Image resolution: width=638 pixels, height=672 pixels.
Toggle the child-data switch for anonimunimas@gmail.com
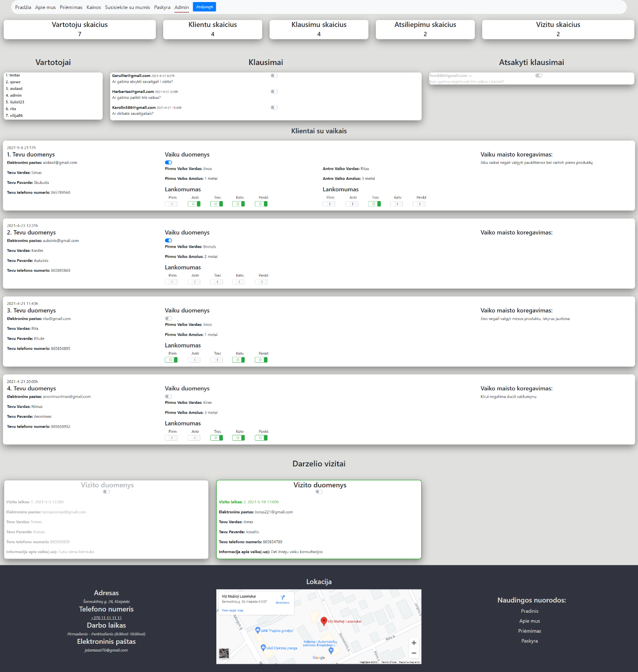coord(168,396)
